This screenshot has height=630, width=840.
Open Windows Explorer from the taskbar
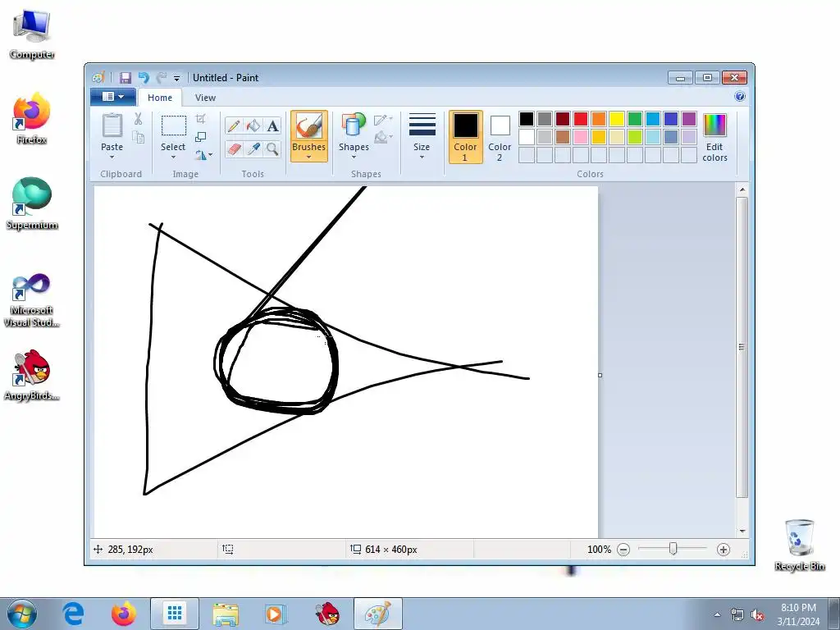click(x=226, y=614)
